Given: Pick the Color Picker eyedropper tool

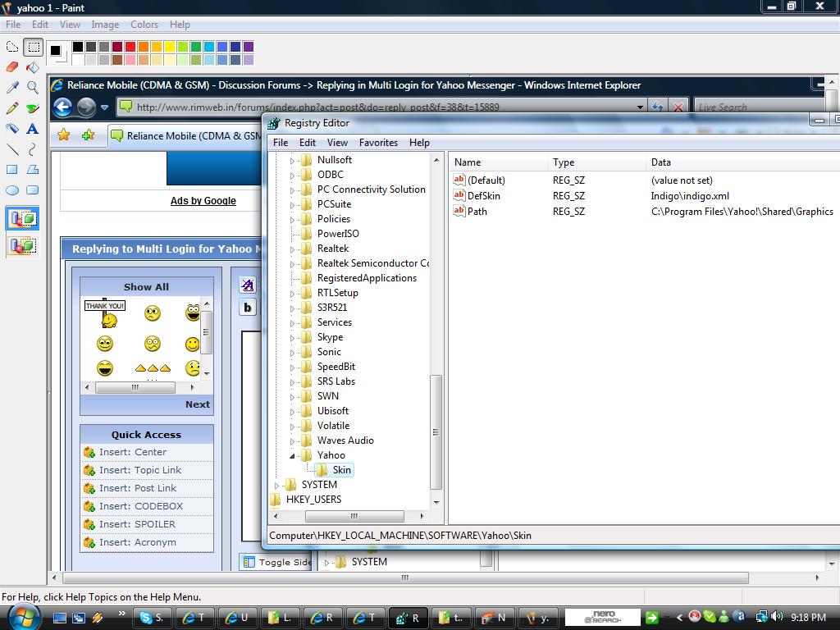Looking at the screenshot, I should click(12, 88).
